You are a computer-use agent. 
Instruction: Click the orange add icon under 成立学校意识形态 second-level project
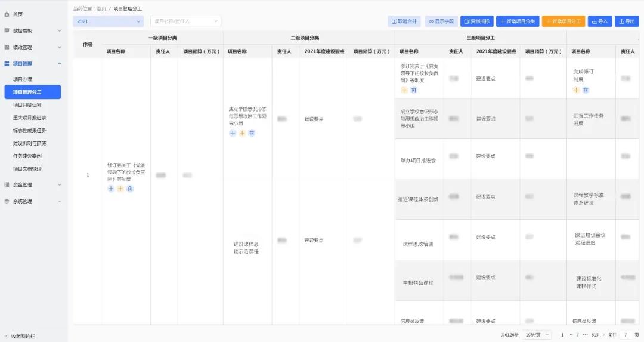[x=242, y=133]
